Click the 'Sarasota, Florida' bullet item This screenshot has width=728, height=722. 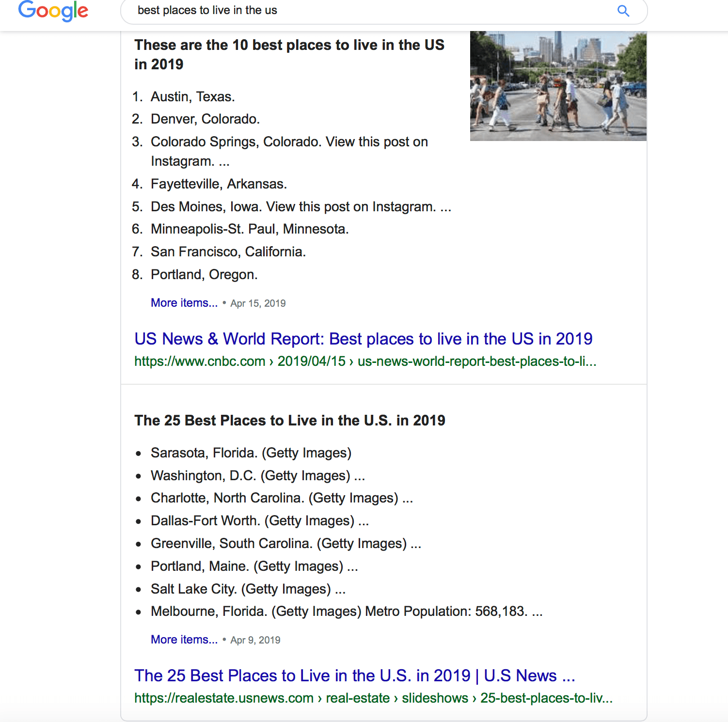coord(251,453)
